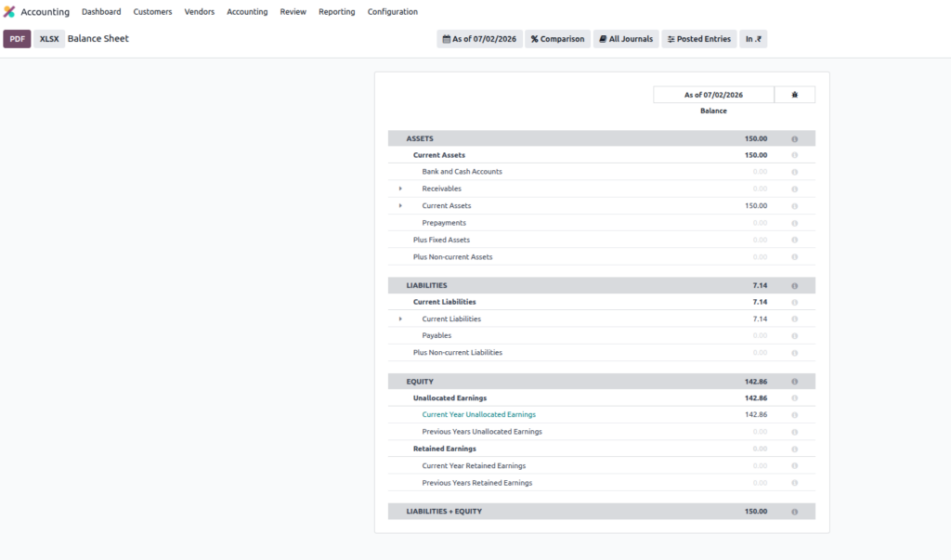Open the Configuration menu

tap(393, 11)
